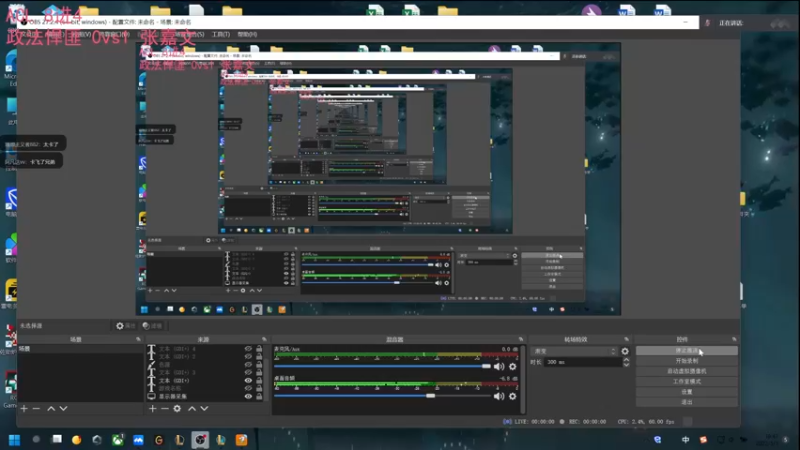The width and height of the screenshot is (800, 450).
Task: Add a new source with plus icon
Action: click(x=153, y=409)
